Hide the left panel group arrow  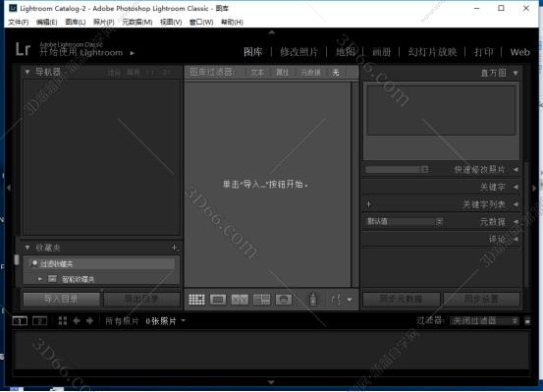coord(9,188)
